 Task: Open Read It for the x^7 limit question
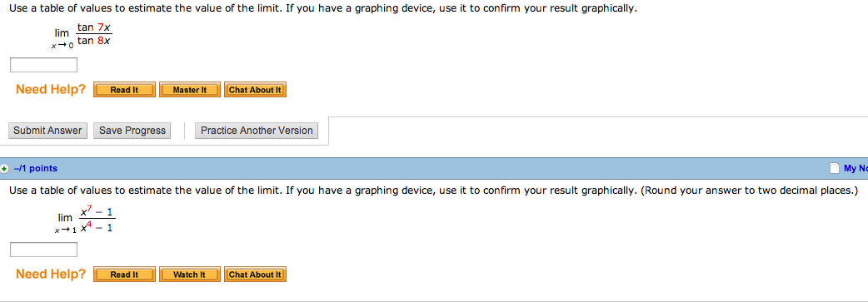pos(125,275)
